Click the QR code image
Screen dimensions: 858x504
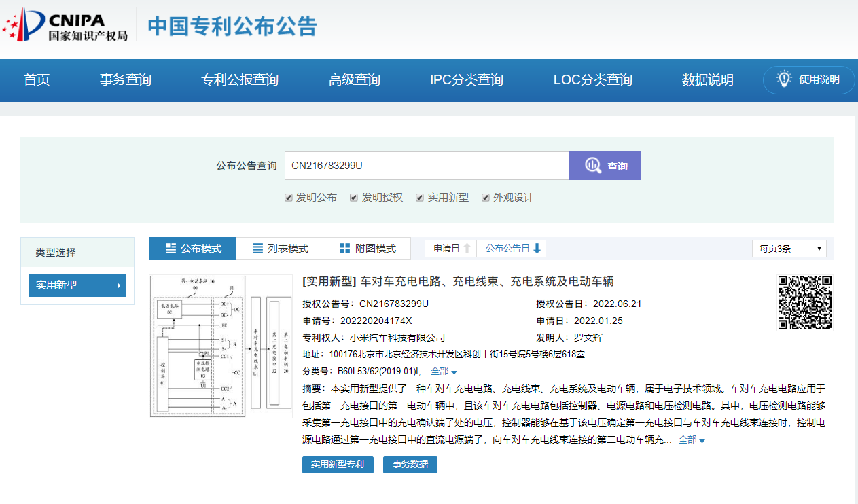[x=805, y=302]
